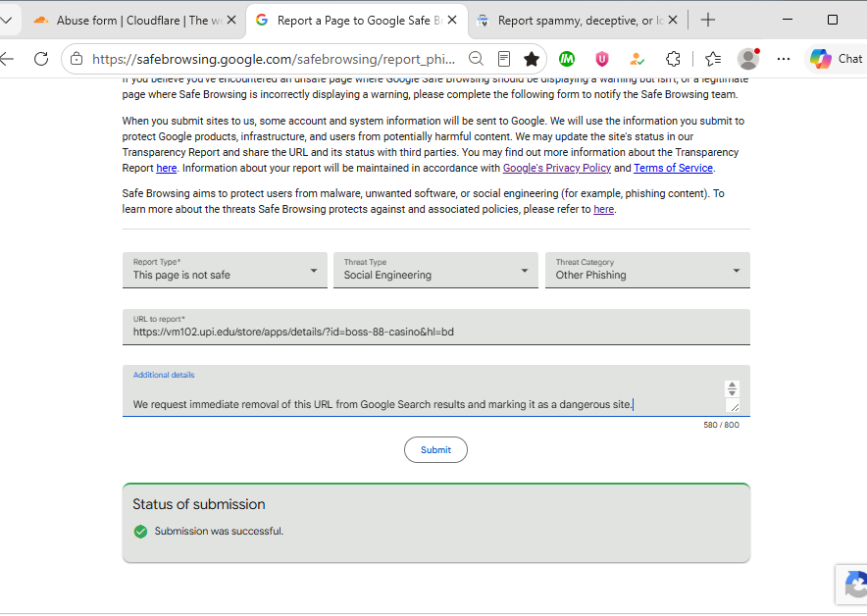Minimize the browser window
This screenshot has width=867, height=616.
788,20
